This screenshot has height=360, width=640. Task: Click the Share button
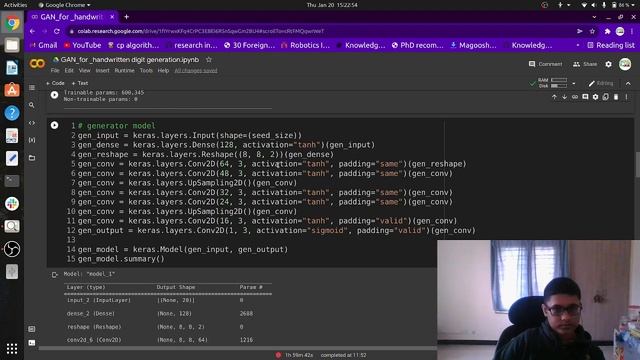click(585, 64)
